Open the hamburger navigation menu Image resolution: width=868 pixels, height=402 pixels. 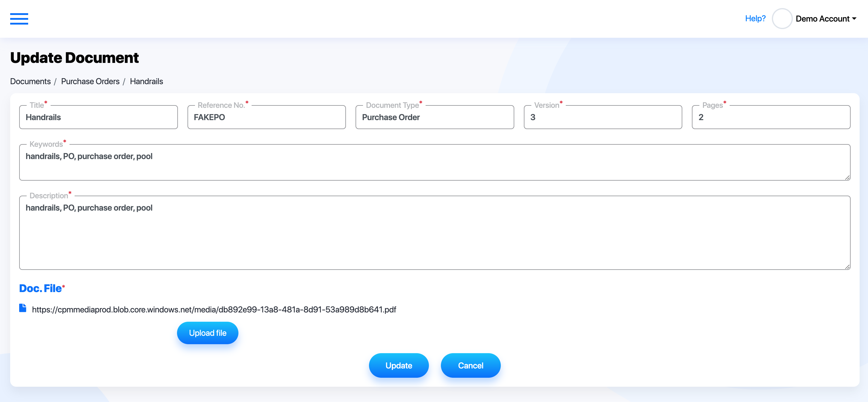[19, 19]
